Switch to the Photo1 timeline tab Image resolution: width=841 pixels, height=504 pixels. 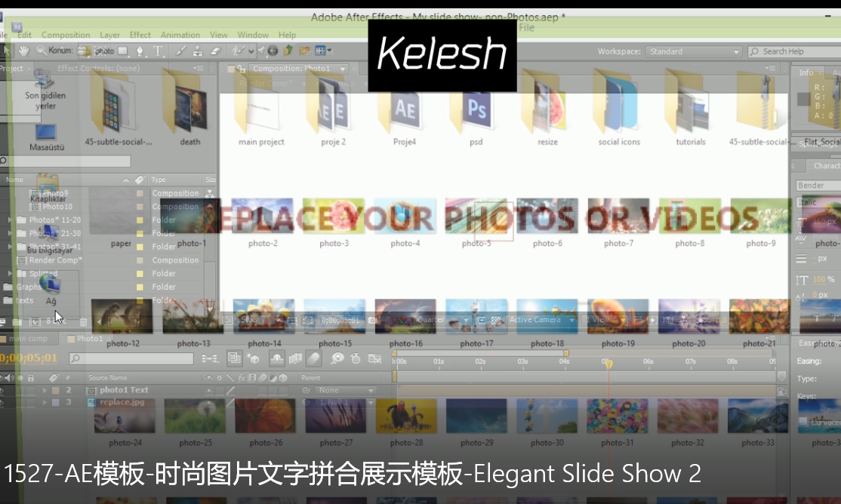pos(89,339)
